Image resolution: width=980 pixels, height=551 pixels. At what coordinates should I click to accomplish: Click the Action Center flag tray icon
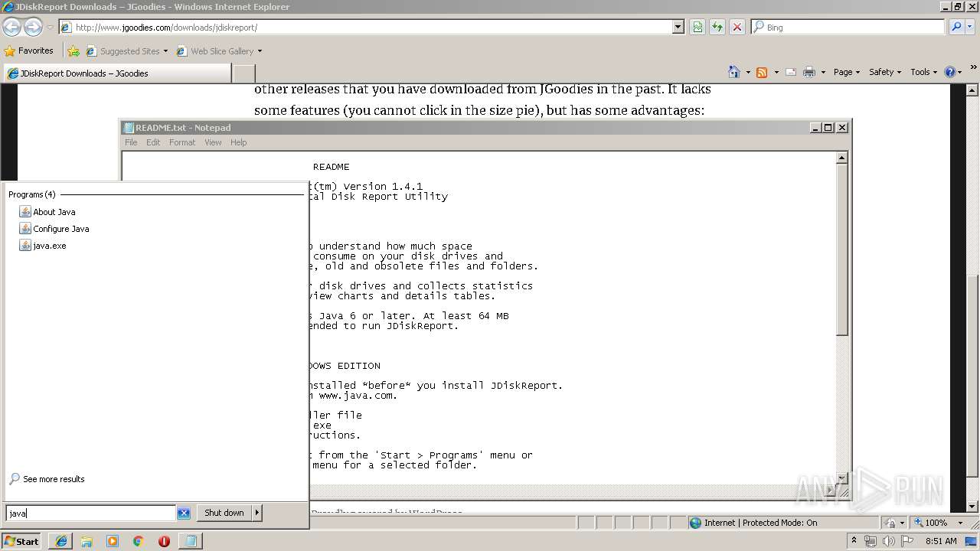(907, 541)
